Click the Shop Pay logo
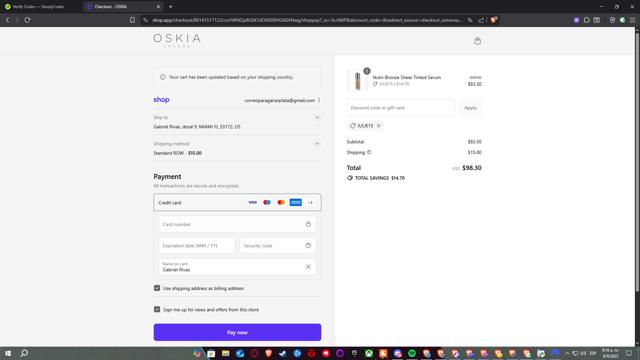Image resolution: width=640 pixels, height=360 pixels. click(x=161, y=100)
